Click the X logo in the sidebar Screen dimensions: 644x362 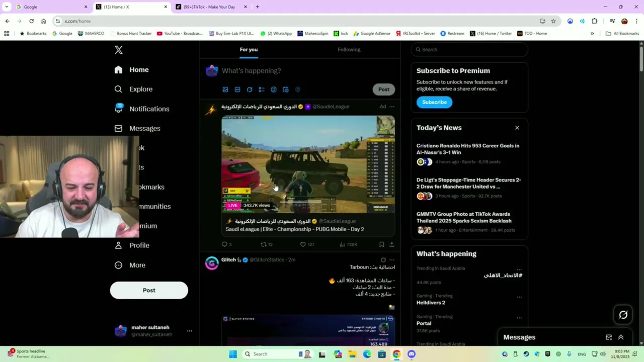[x=119, y=50]
